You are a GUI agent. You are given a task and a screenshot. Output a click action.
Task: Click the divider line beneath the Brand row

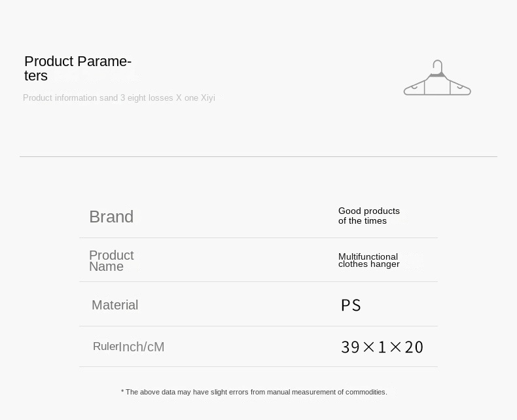(258, 237)
